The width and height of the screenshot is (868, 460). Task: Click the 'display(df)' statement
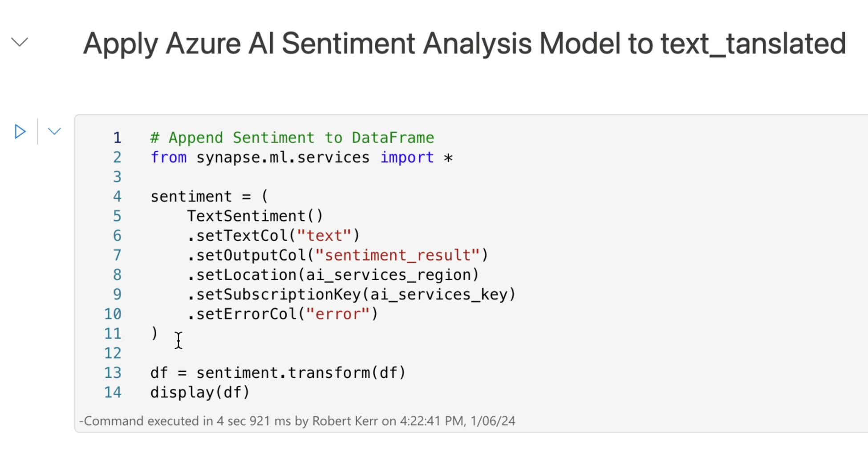pyautogui.click(x=200, y=392)
